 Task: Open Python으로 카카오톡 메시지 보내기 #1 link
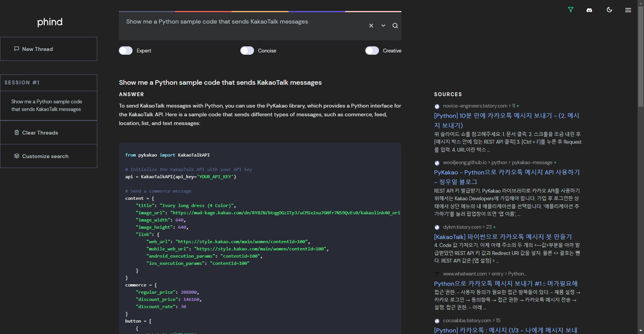click(x=506, y=283)
